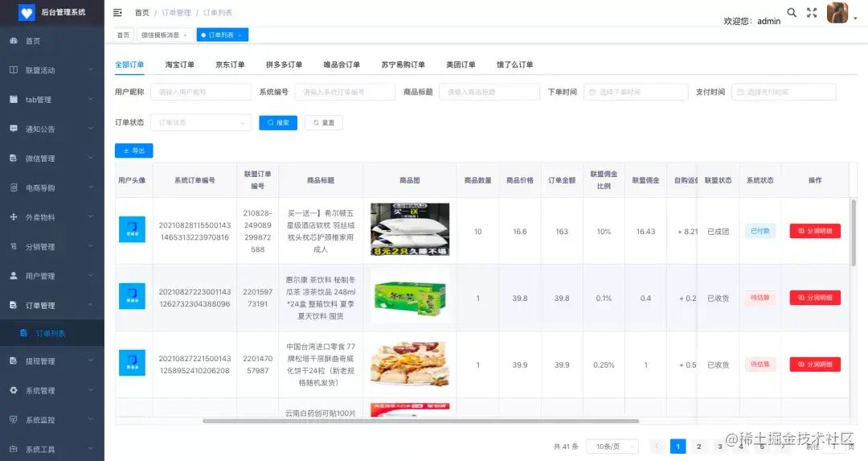Close the 微信模板消息 tab

[185, 35]
